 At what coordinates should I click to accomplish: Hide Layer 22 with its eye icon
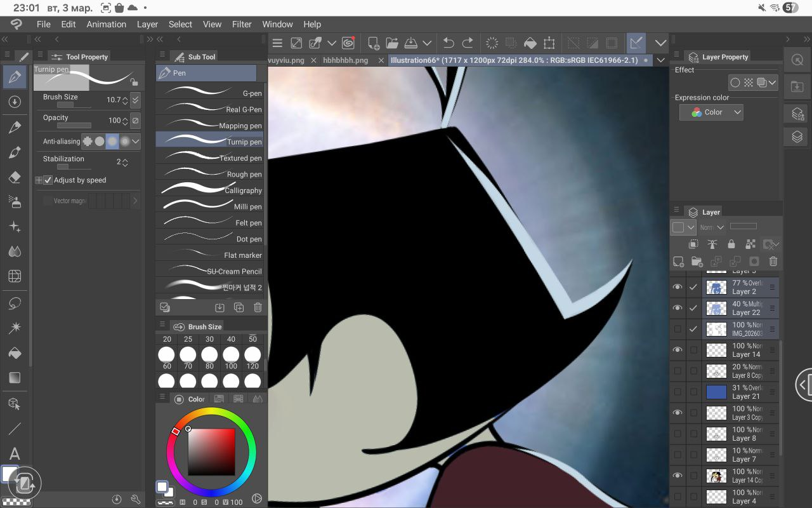678,308
